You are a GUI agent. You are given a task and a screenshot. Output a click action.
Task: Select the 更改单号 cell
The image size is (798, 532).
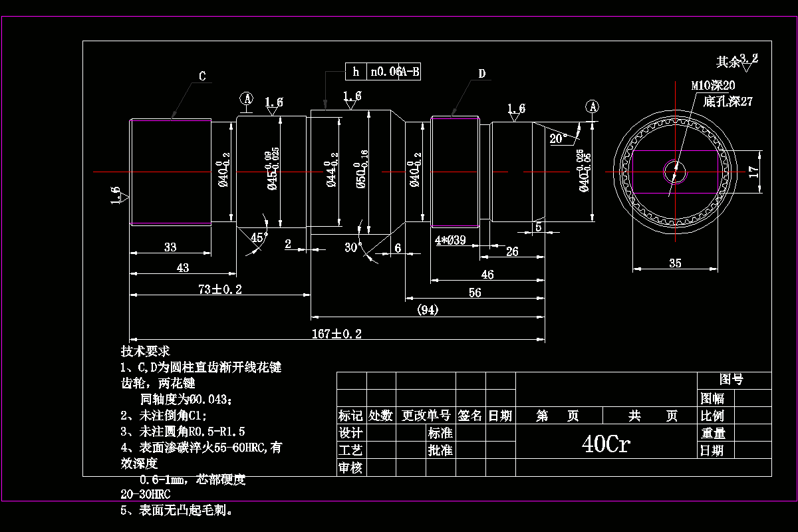(x=426, y=416)
